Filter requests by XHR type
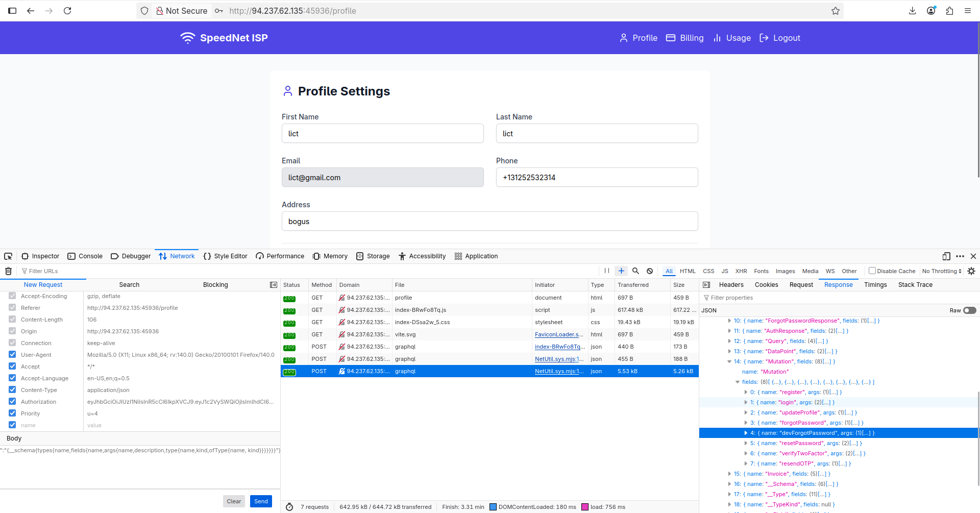This screenshot has height=513, width=980. (x=741, y=271)
